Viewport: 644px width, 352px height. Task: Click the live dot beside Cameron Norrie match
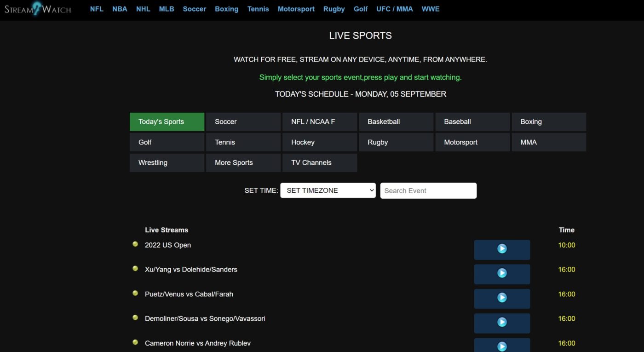coord(135,342)
